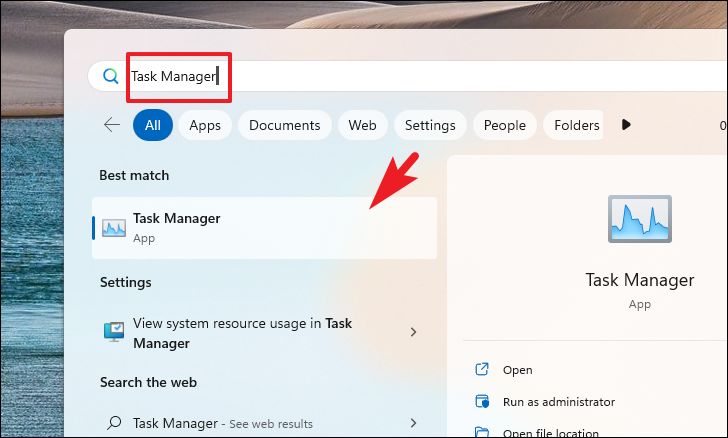The height and width of the screenshot is (438, 728).
Task: Click the Open file location folder icon
Action: 482,432
